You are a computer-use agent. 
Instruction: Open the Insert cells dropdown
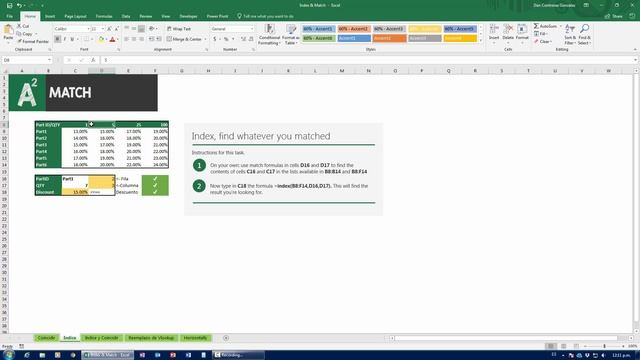point(494,34)
